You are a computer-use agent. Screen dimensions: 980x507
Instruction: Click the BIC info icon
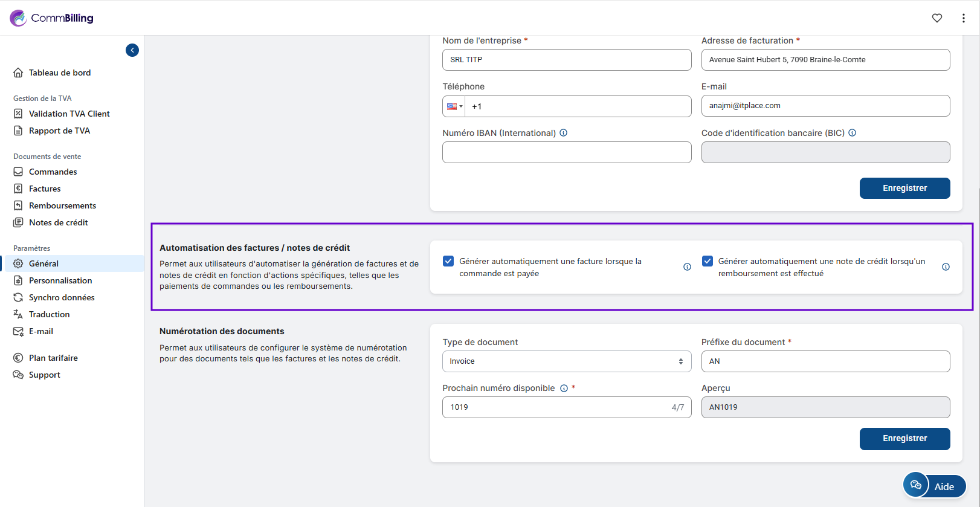852,133
